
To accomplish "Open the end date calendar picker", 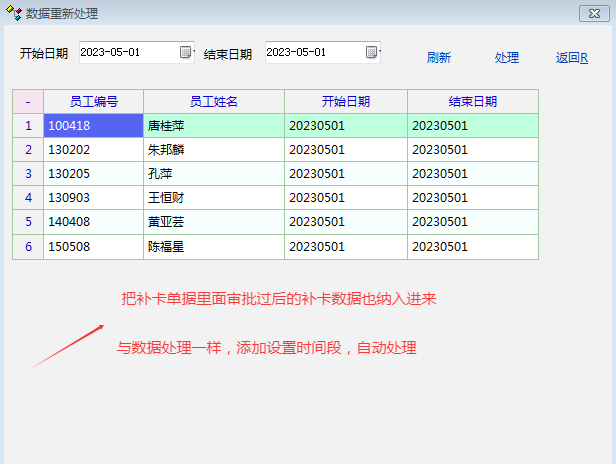I will click(x=372, y=53).
